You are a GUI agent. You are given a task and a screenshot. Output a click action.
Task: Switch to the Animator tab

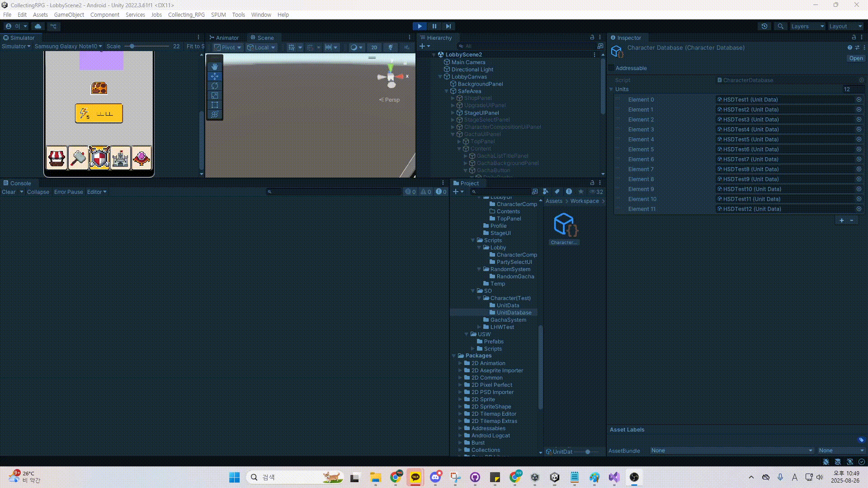(224, 38)
